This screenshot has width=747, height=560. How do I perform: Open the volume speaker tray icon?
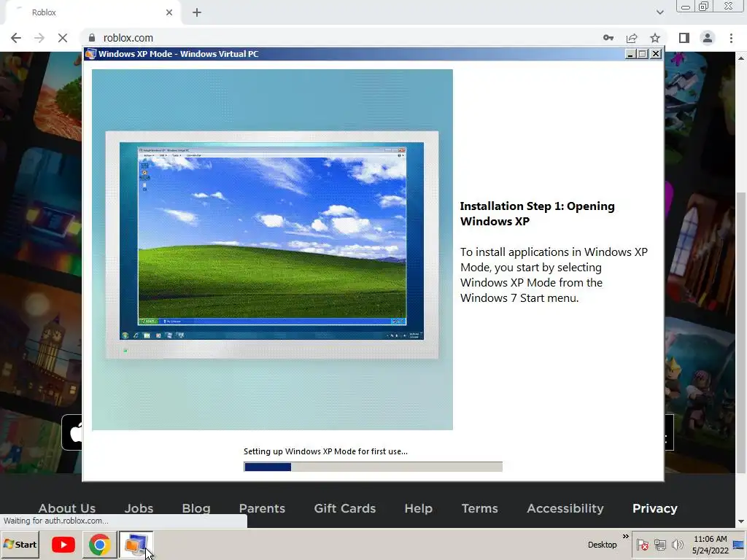677,544
